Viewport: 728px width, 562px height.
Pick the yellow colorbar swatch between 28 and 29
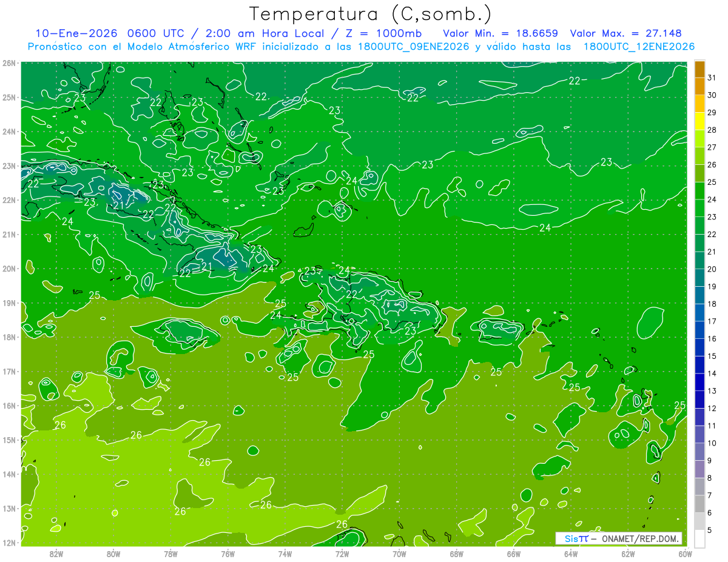[x=699, y=121]
